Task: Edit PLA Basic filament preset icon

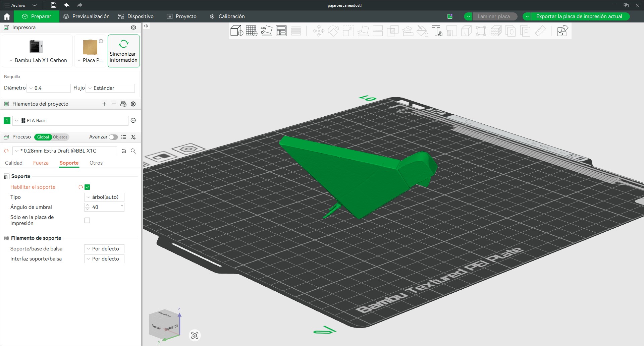Action: click(133, 120)
